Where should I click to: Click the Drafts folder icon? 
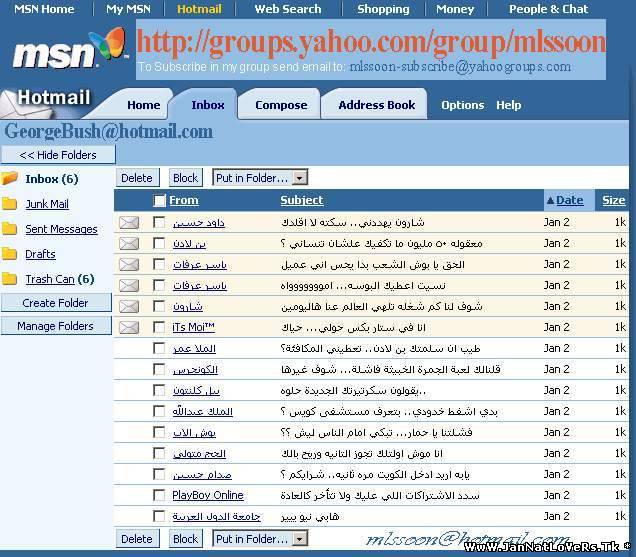pyautogui.click(x=9, y=254)
